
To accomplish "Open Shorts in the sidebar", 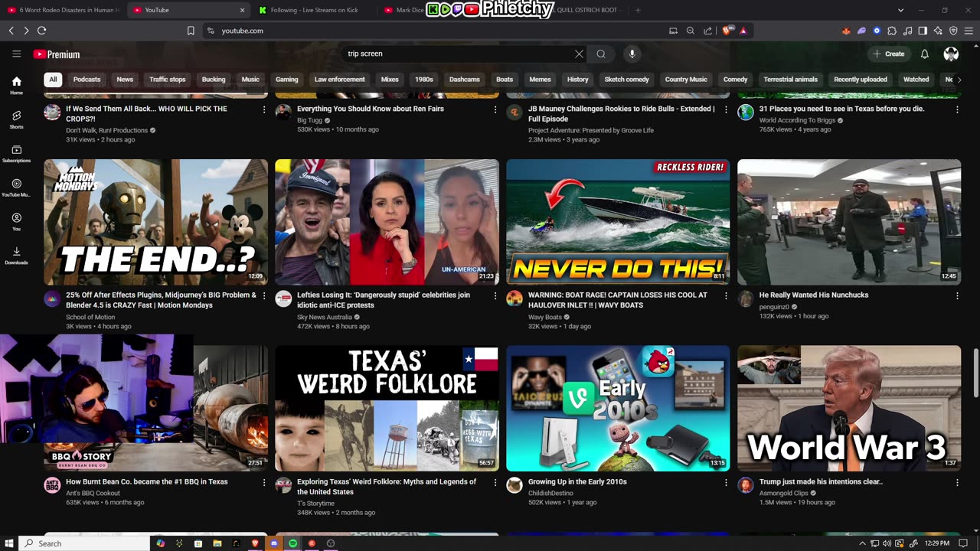I will click(16, 119).
